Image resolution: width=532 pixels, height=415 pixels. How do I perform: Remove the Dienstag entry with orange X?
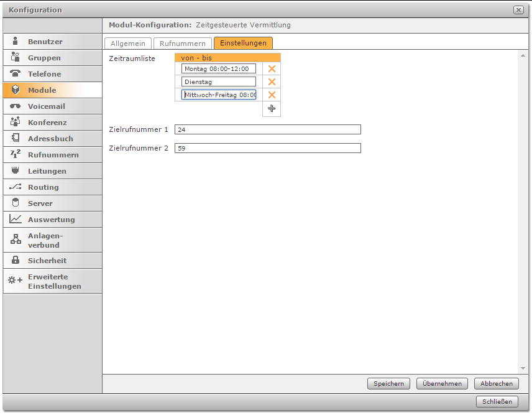coord(272,82)
